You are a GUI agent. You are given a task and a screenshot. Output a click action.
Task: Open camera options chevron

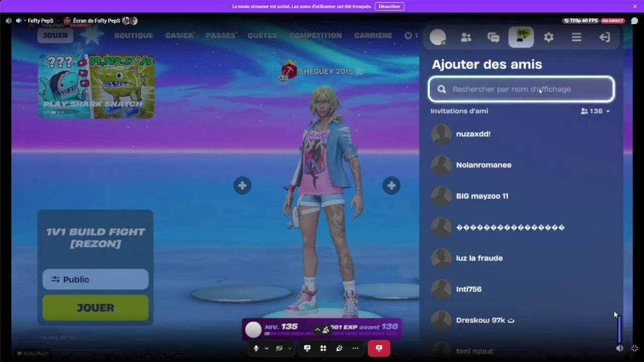(290, 348)
